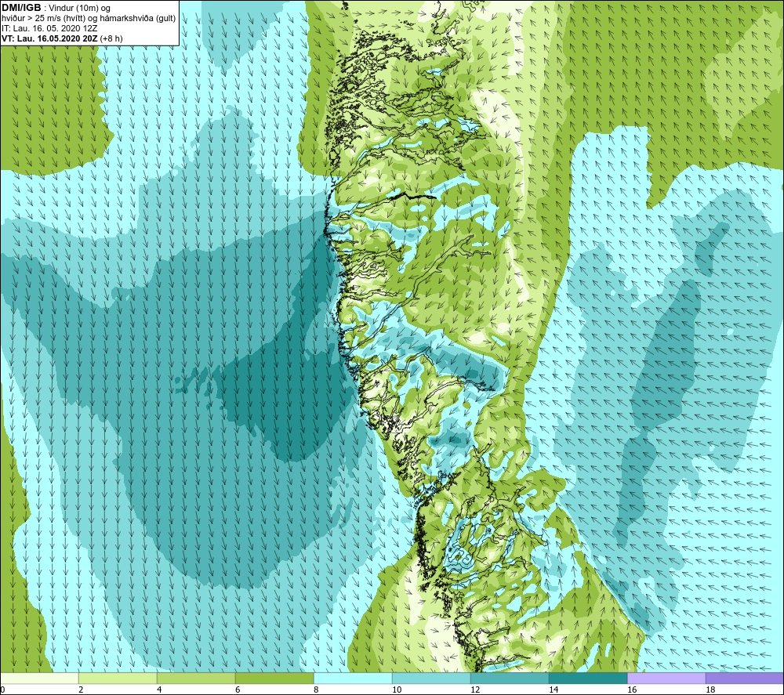
Task: Click the scale label '4'
Action: pyautogui.click(x=159, y=690)
